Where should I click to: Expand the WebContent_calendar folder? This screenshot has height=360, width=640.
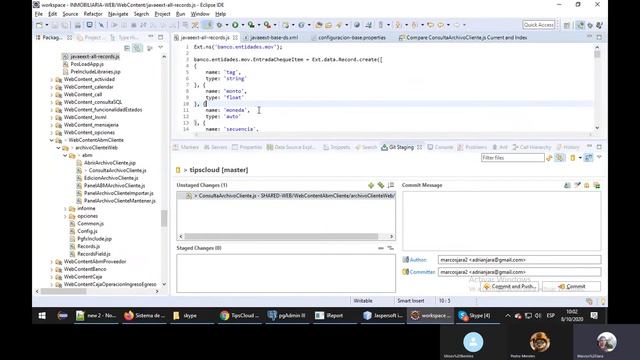pyautogui.click(x=52, y=87)
